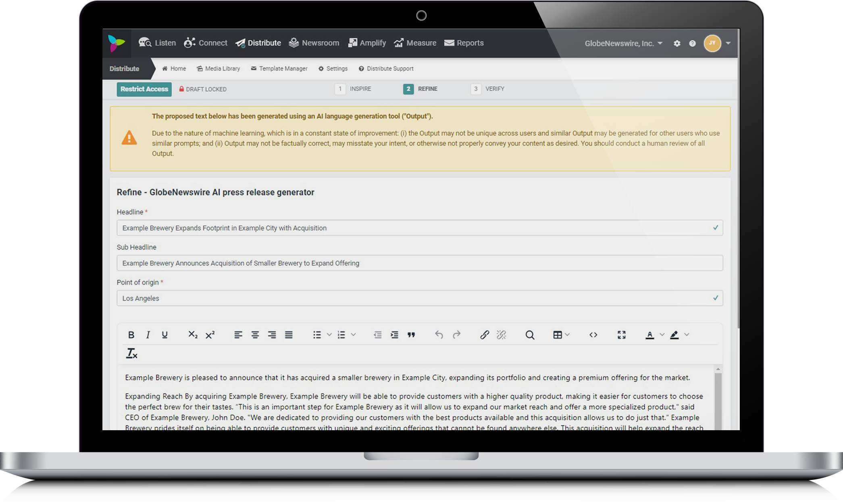Select step 2 Refine

click(420, 89)
